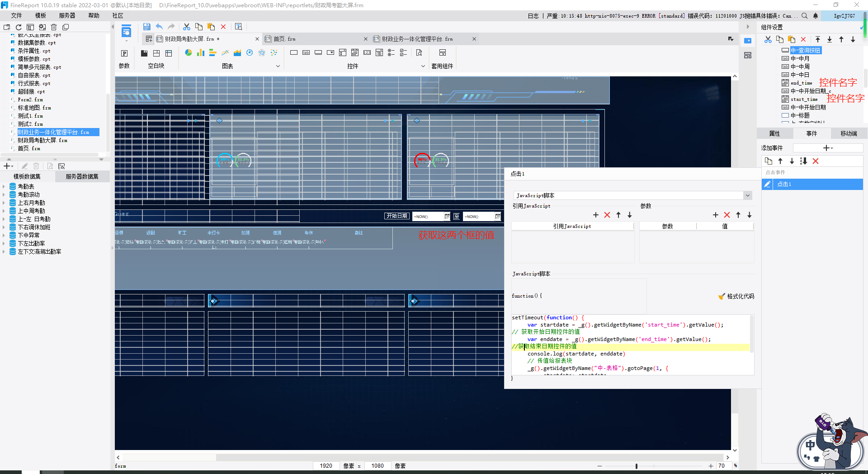This screenshot has height=474, width=868.
Task: Switch to the 首页.frm tab
Action: click(x=284, y=39)
